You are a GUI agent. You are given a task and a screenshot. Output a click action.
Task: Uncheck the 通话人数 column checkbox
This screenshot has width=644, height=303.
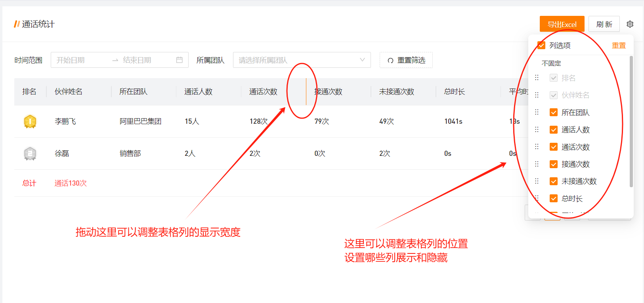click(554, 130)
